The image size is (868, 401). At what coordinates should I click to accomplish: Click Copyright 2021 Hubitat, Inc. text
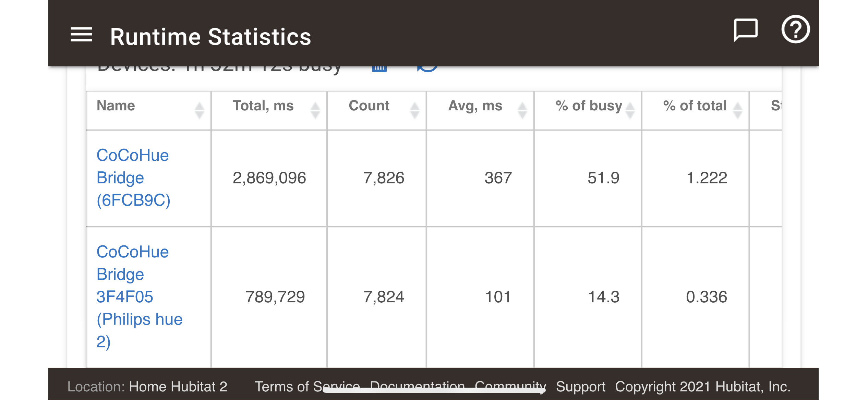point(702,387)
